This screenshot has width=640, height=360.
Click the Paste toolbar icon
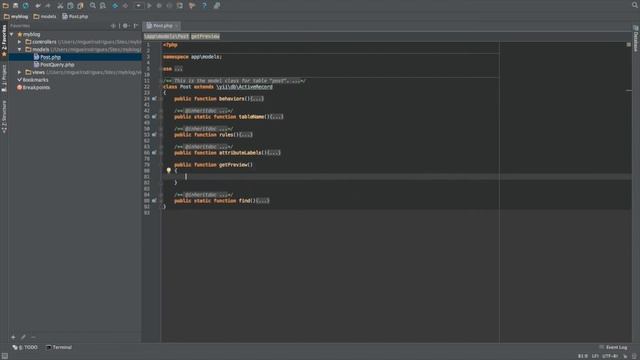80,6
